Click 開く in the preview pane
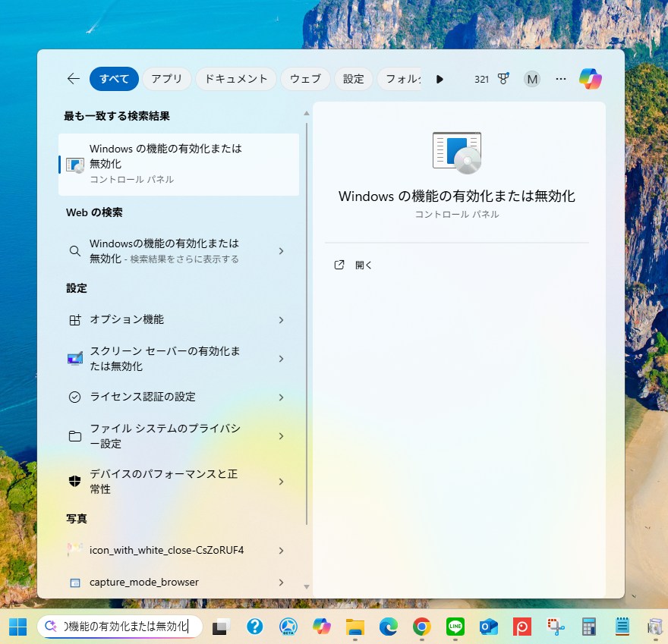Viewport: 668px width, 644px height. [x=364, y=265]
